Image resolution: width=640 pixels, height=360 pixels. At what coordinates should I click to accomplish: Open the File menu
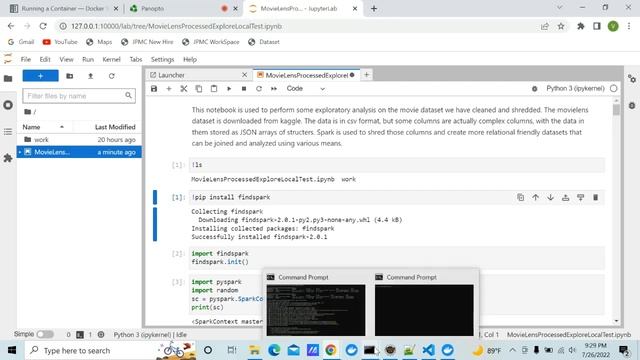(26, 60)
